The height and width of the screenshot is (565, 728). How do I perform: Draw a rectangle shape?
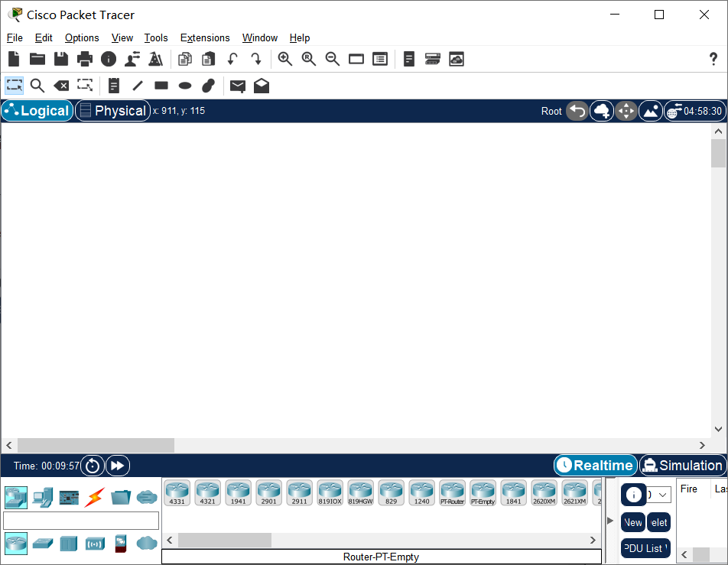(x=161, y=86)
